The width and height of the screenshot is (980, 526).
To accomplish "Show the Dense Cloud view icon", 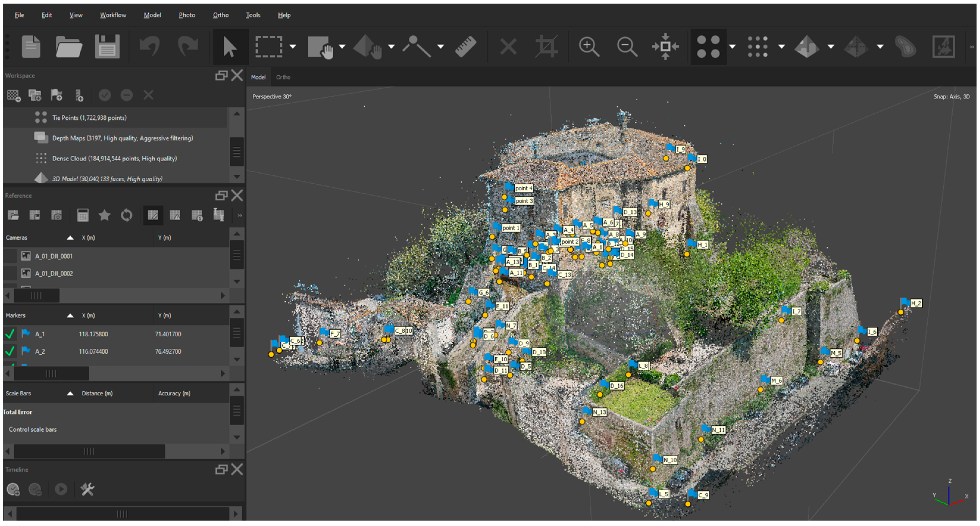I will pos(757,46).
